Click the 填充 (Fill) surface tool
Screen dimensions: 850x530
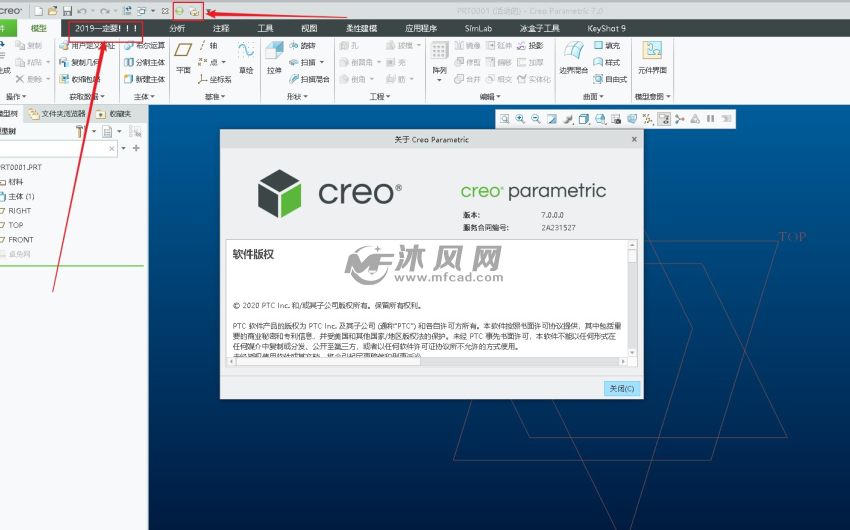point(607,46)
